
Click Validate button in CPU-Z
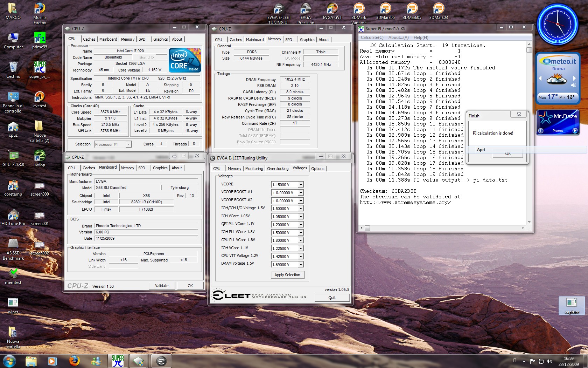coord(162,286)
